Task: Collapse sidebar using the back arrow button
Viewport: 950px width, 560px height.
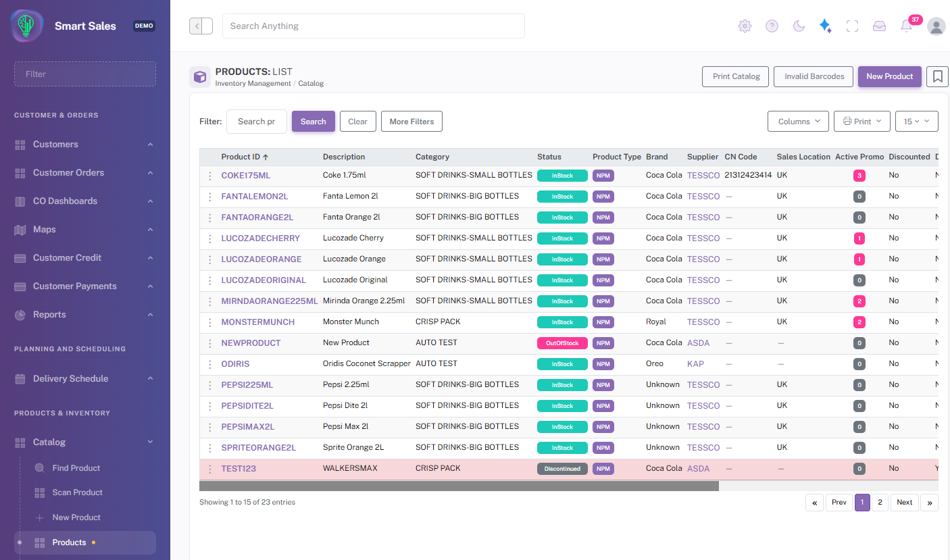Action: point(201,26)
